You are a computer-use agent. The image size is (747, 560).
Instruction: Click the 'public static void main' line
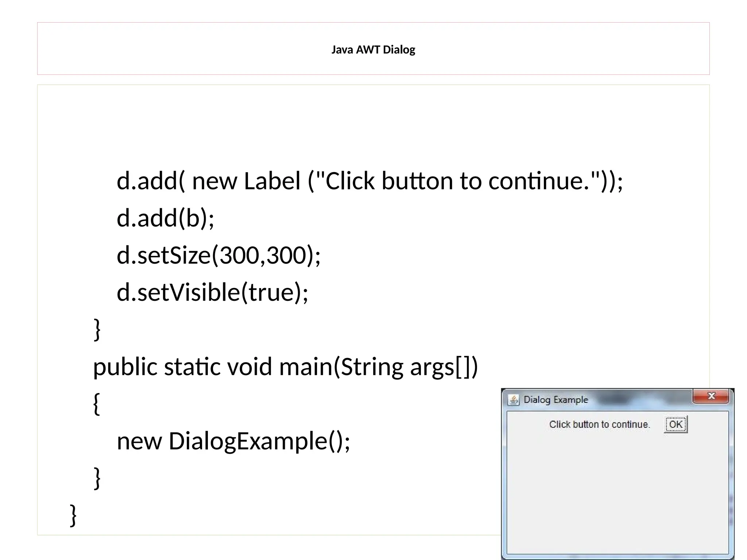coord(285,367)
